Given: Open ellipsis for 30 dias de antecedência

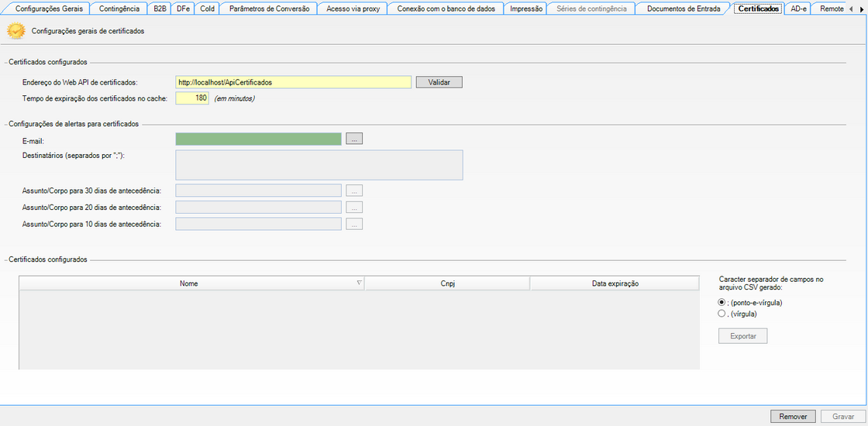Looking at the screenshot, I should coord(354,191).
